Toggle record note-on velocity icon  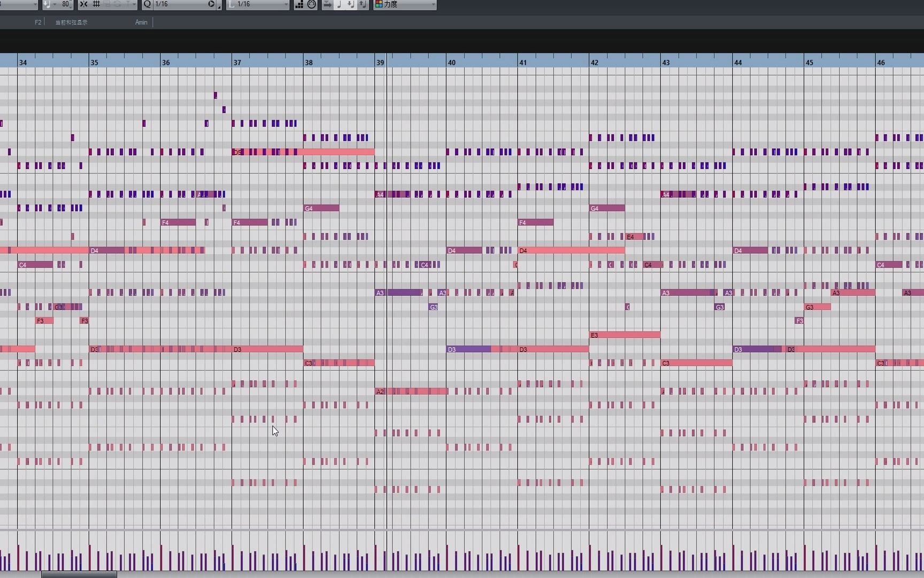pos(351,4)
